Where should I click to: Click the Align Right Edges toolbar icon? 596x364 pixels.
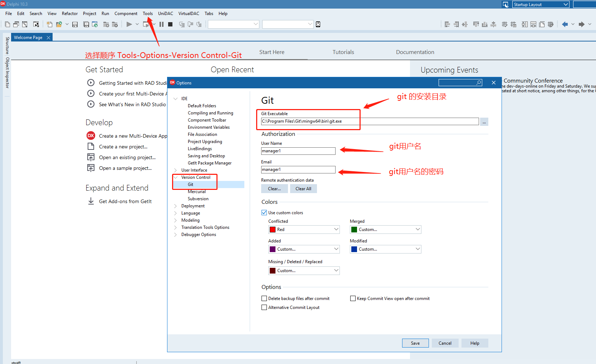[456, 24]
